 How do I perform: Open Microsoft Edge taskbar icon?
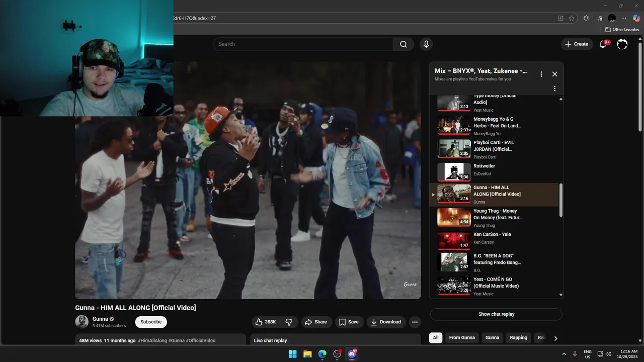pos(322,354)
